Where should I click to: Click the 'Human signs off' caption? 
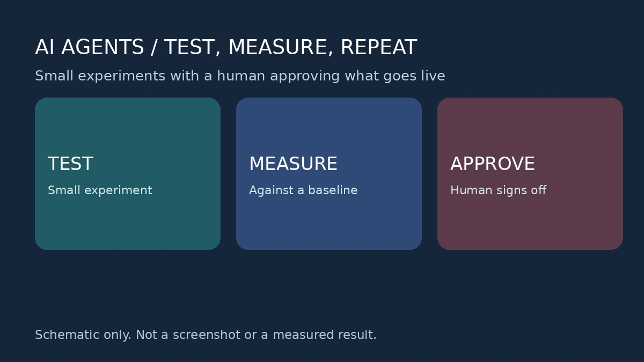(498, 190)
